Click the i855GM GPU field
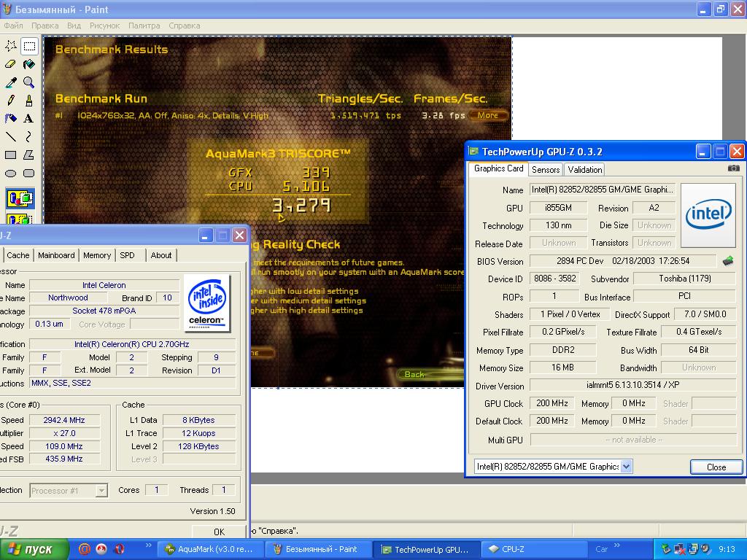 [558, 208]
